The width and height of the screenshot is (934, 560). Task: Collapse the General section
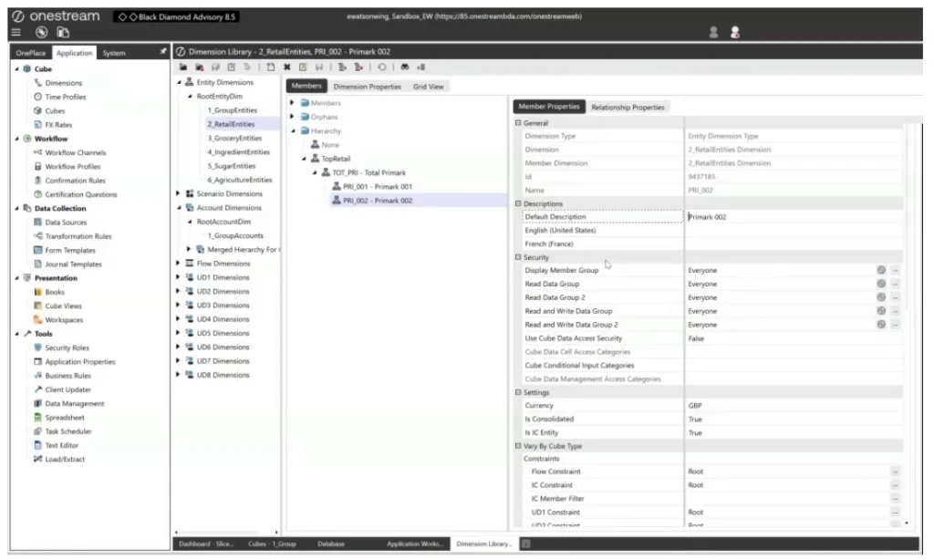(x=518, y=123)
